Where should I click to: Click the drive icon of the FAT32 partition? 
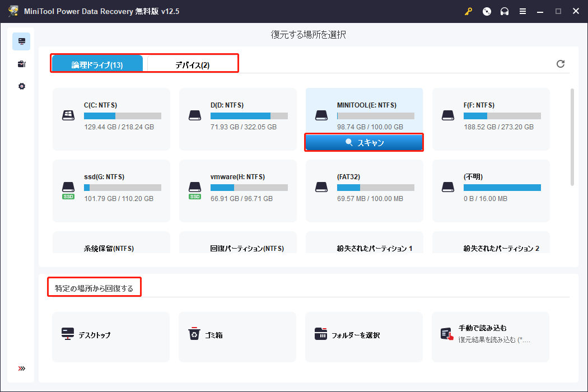coord(321,187)
